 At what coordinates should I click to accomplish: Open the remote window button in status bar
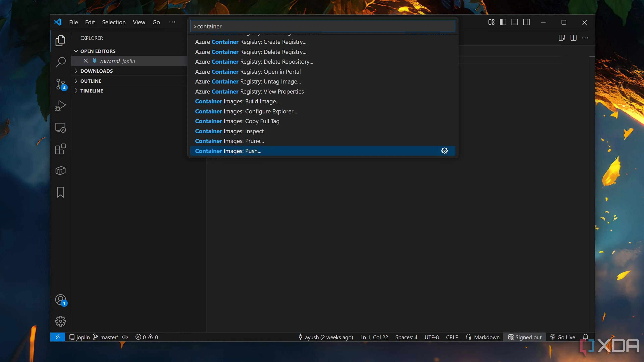tap(58, 337)
